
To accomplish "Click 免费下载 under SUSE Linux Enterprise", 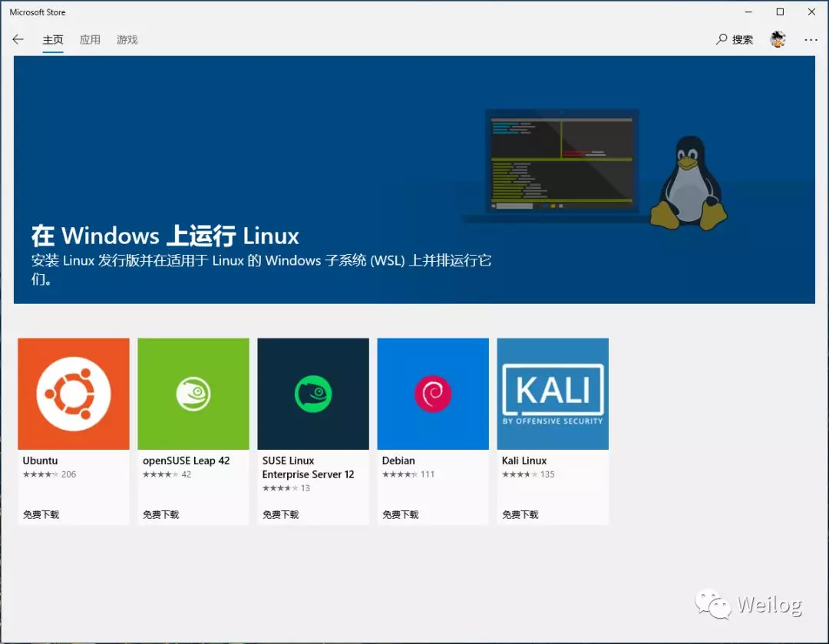I will pos(281,514).
